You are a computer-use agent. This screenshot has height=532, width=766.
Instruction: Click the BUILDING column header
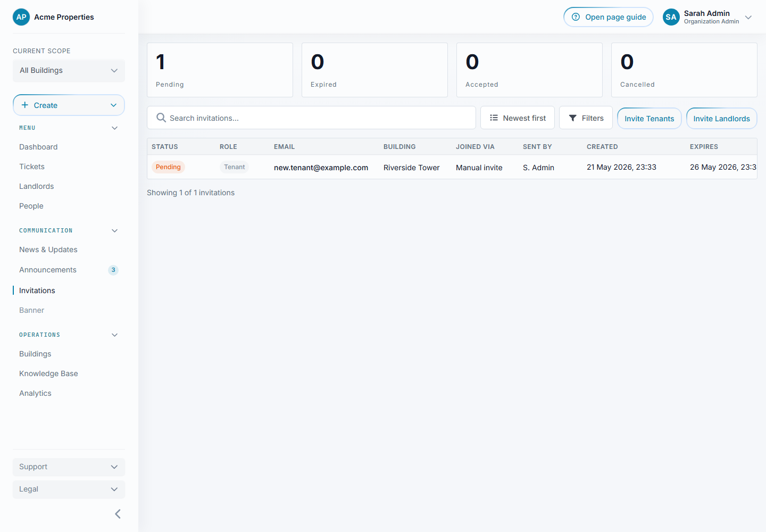pos(399,147)
